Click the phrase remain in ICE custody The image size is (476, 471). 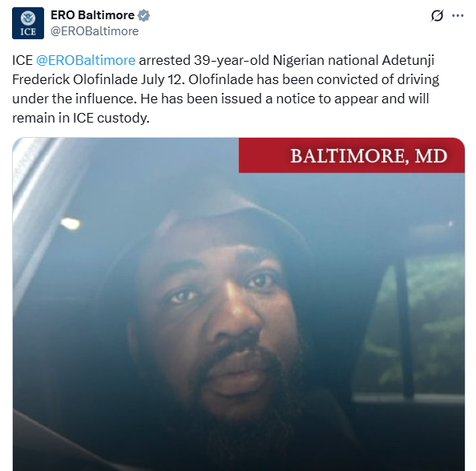pos(81,118)
